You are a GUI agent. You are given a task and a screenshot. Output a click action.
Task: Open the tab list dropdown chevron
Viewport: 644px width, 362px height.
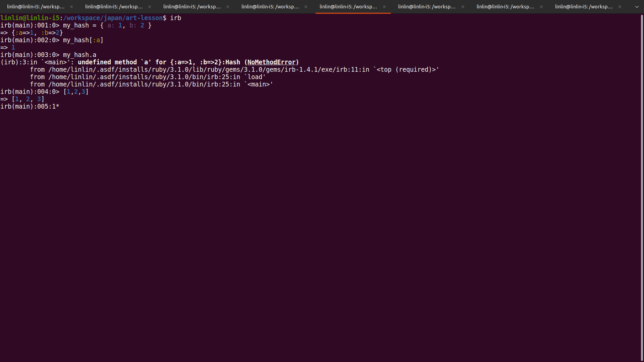tap(637, 6)
